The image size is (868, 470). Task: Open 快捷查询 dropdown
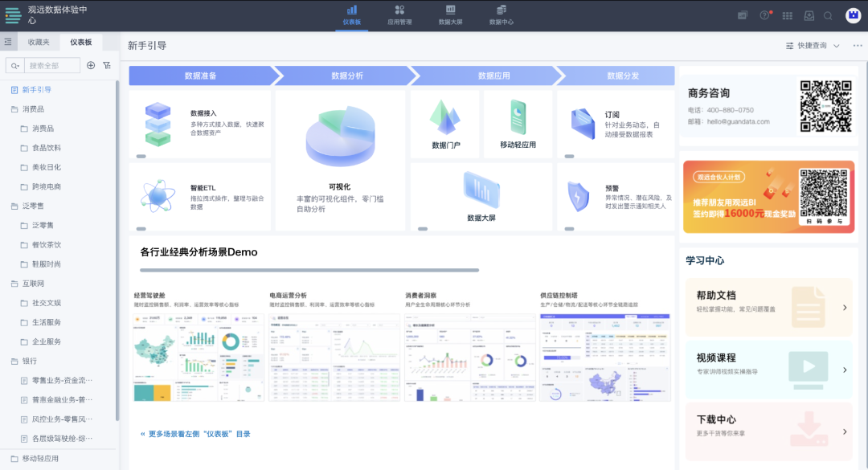[813, 46]
